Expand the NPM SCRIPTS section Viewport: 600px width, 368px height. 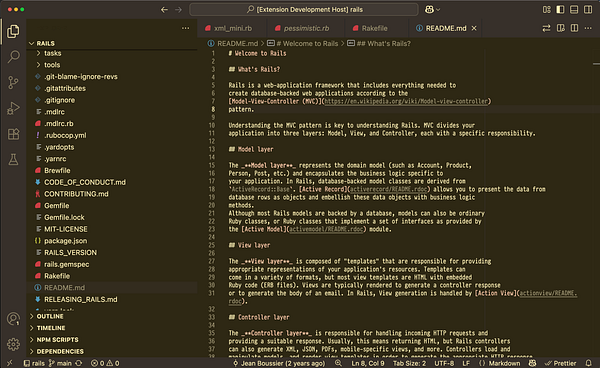coord(113,340)
